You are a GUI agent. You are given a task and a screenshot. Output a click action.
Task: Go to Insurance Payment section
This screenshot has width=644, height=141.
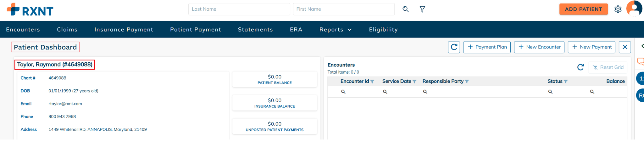pyautogui.click(x=124, y=30)
